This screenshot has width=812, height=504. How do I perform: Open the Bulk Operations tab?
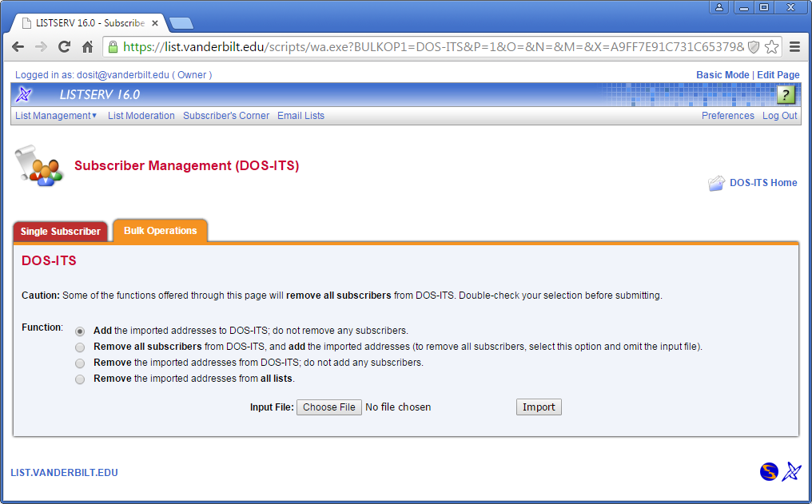[160, 231]
